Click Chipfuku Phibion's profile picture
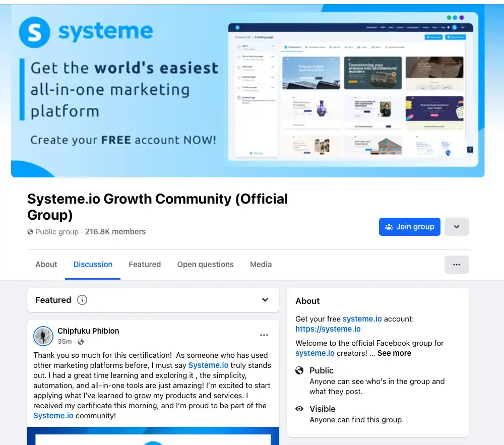 (43, 336)
